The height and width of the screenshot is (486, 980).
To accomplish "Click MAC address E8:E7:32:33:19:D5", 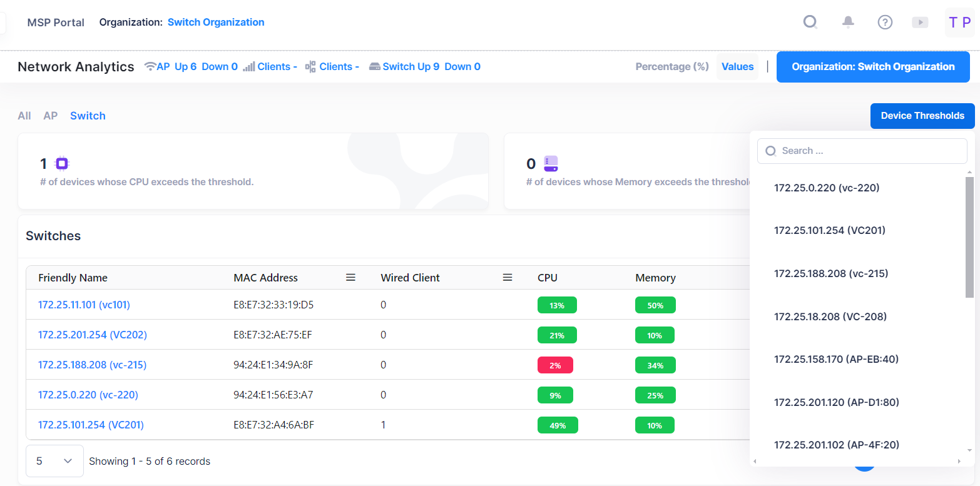I will coord(273,305).
